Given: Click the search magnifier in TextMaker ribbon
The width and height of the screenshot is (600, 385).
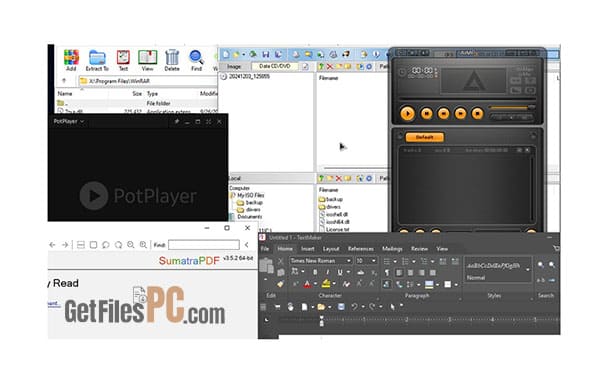Looking at the screenshot, I should point(541,265).
